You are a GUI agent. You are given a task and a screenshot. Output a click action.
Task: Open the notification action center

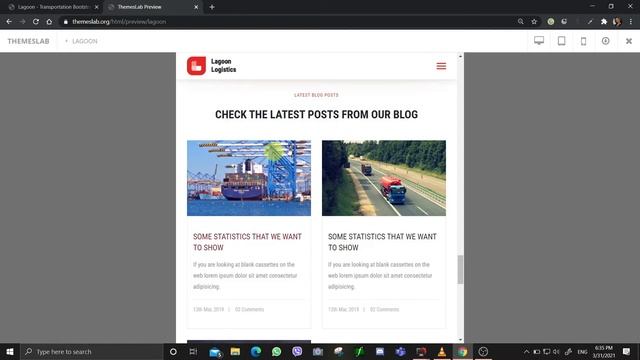[x=627, y=351]
